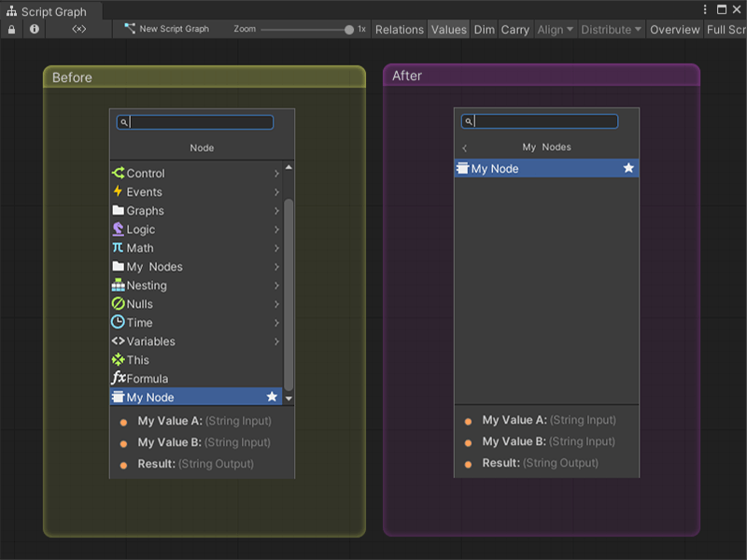Click the New Script Graph button
747x560 pixels.
click(174, 29)
